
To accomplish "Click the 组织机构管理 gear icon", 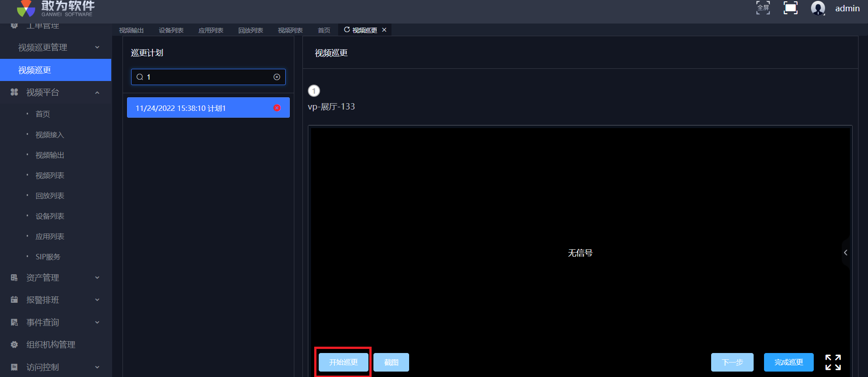I will (14, 344).
